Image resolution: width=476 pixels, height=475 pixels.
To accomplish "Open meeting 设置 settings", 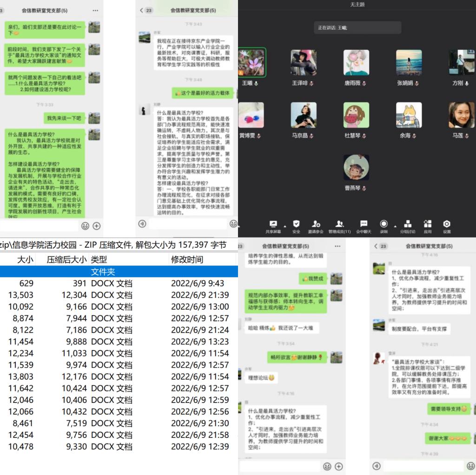I will (447, 224).
